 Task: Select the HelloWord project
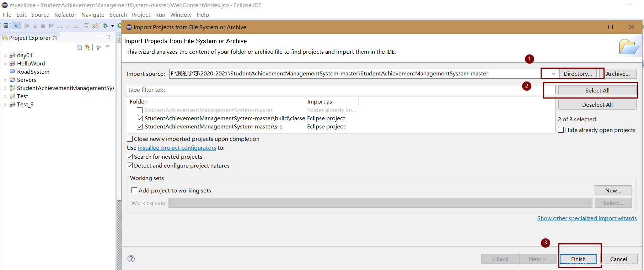[x=31, y=63]
